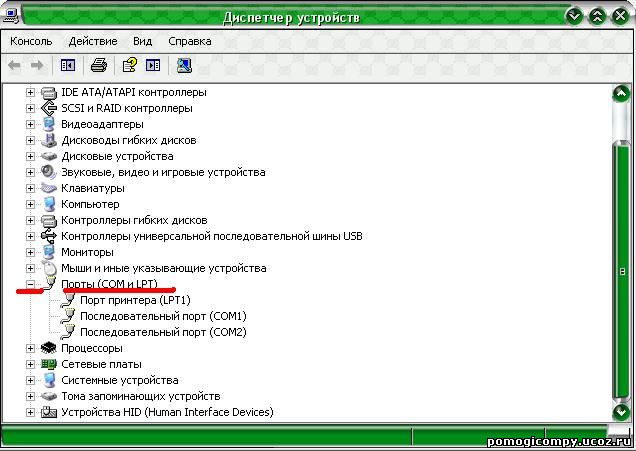
Task: Select Тома запоминающих устройств label
Action: 141,396
